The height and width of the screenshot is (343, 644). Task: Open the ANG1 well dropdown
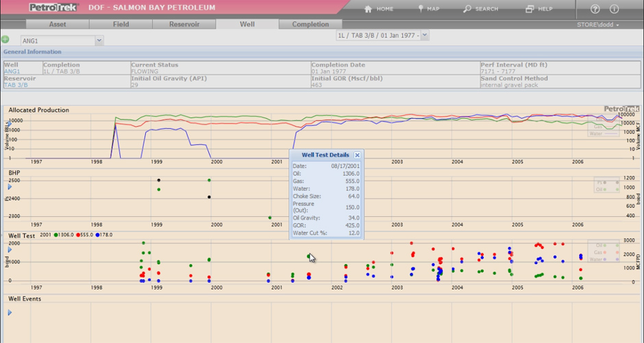coord(99,40)
